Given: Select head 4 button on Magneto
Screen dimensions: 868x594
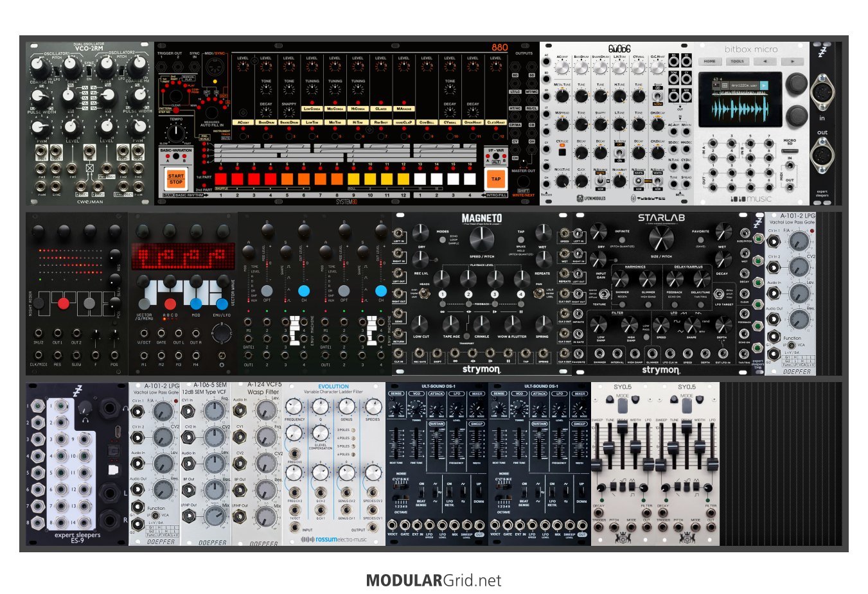Looking at the screenshot, I should [521, 294].
